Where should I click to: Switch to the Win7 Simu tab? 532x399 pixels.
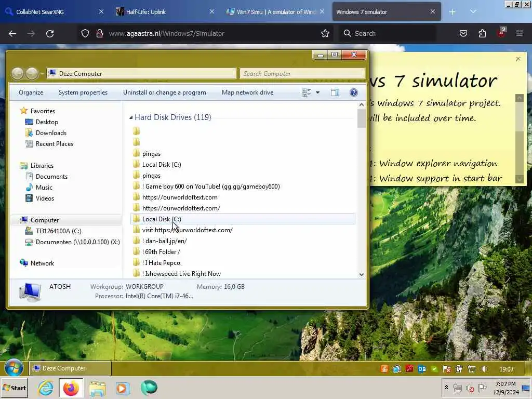click(275, 11)
